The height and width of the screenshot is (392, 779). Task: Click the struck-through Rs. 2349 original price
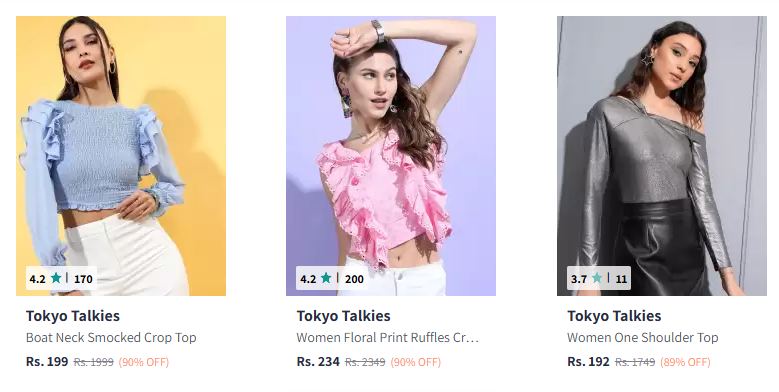point(365,362)
